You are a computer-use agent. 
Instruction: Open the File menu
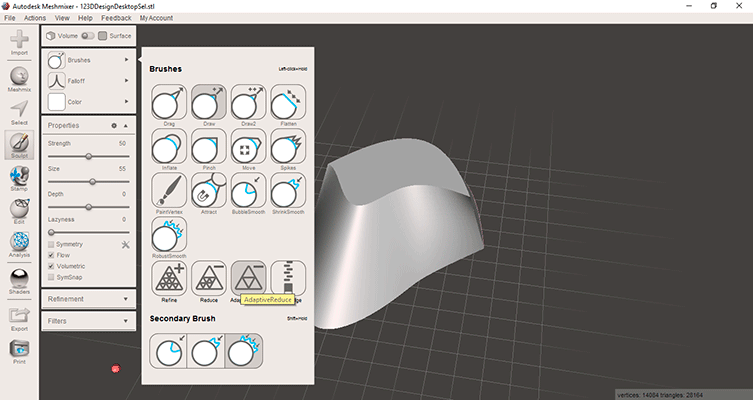10,18
